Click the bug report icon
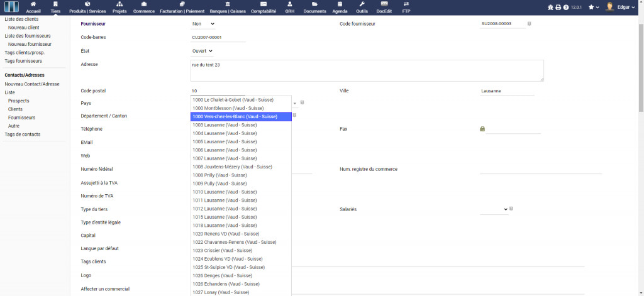The width and height of the screenshot is (644, 296). click(550, 8)
